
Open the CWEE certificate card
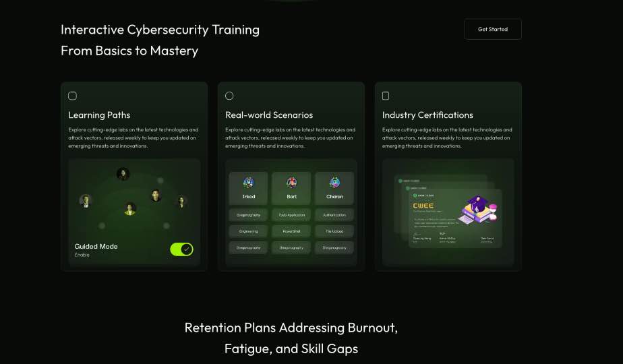coord(455,218)
